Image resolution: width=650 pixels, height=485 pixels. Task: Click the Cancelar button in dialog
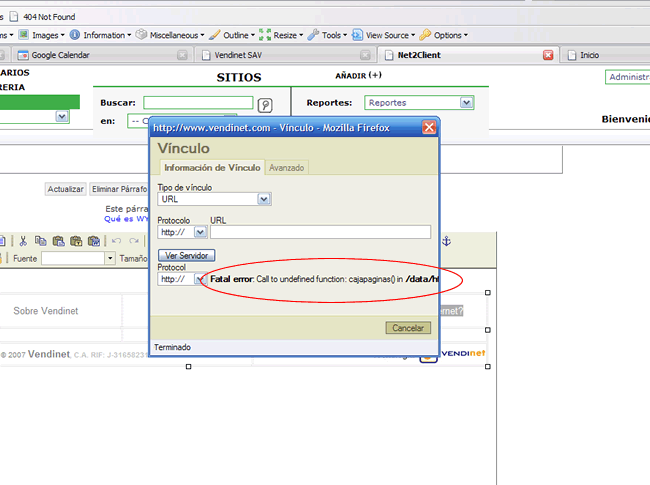click(408, 328)
